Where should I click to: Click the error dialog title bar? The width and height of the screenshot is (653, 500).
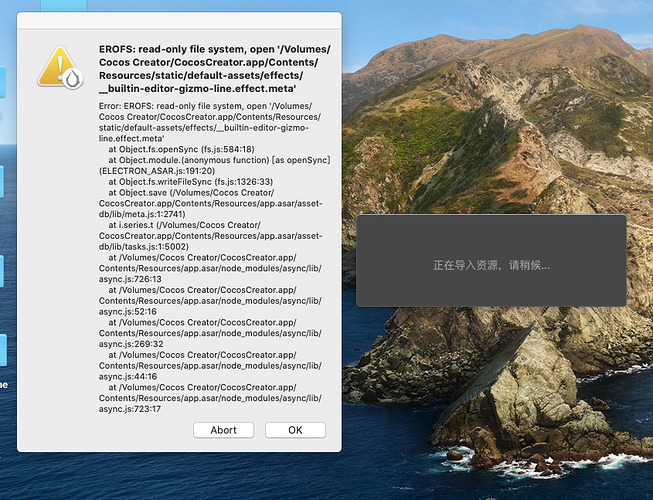pos(179,20)
